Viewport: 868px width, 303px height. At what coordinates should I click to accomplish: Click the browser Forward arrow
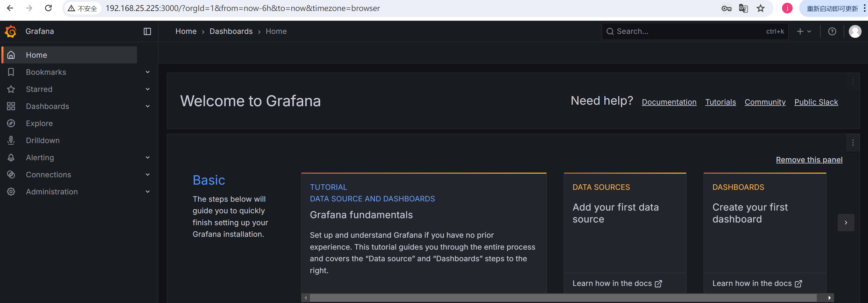(x=29, y=8)
